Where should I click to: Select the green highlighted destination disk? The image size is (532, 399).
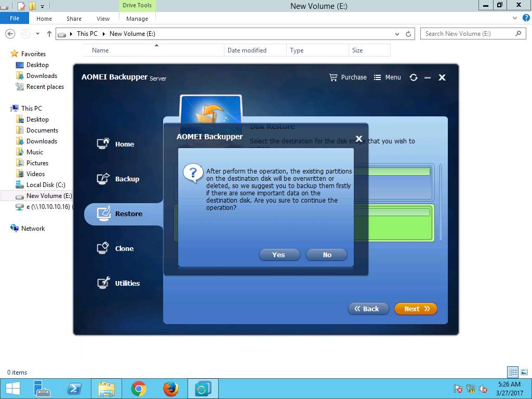coord(394,222)
